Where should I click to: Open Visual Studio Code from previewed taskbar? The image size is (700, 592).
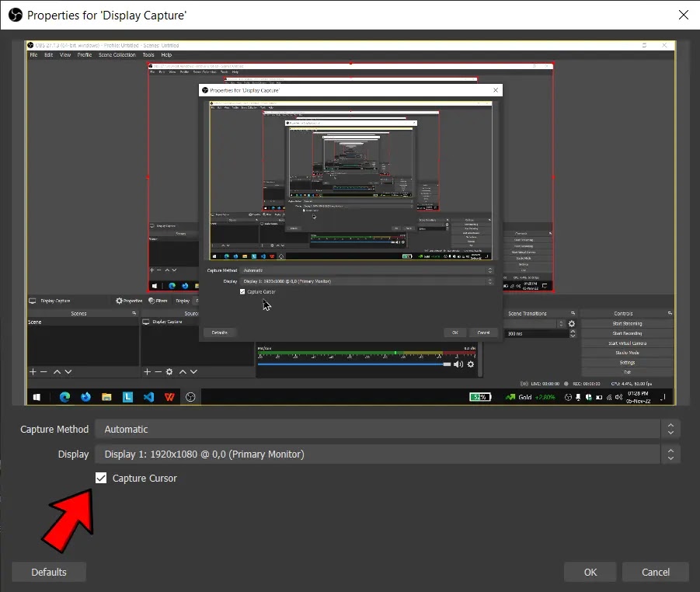[148, 397]
